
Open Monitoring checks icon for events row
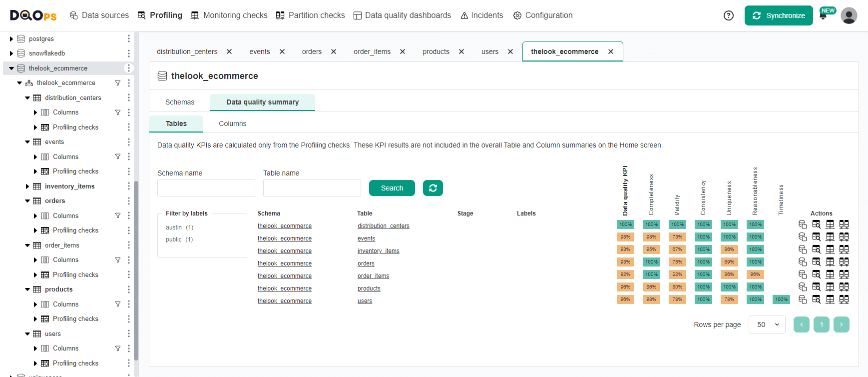[x=830, y=237]
